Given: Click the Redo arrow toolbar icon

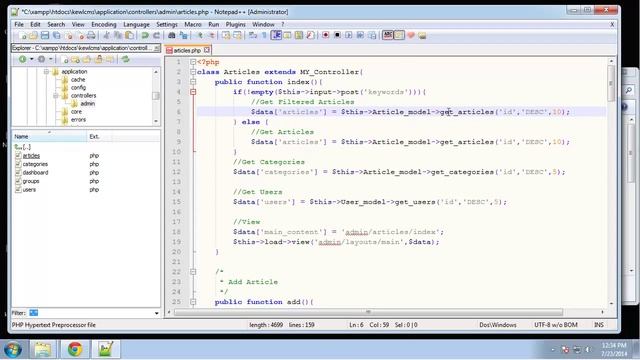Looking at the screenshot, I should 156,36.
